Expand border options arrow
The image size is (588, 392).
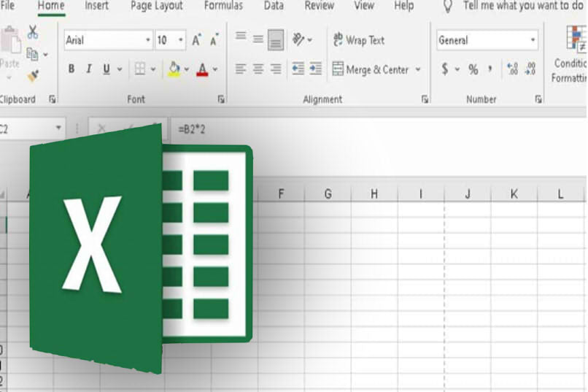point(153,69)
